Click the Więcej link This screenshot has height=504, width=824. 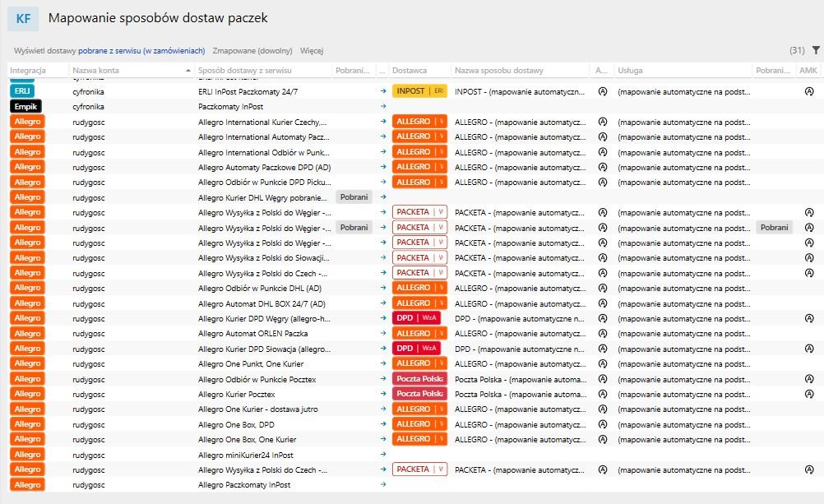pyautogui.click(x=312, y=50)
